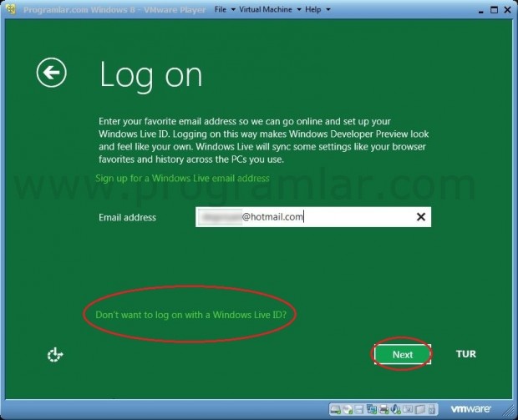
Task: Expand the Help menu dropdown arrow
Action: click(328, 9)
